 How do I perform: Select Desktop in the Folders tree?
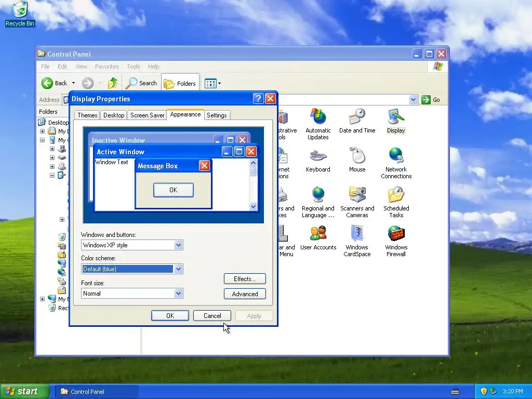tap(54, 123)
